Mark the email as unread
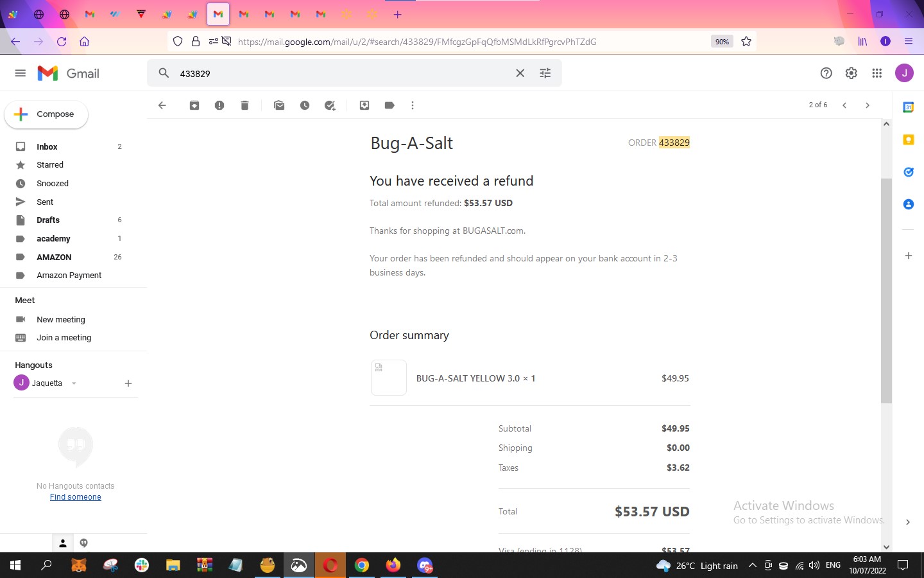The height and width of the screenshot is (578, 924). pos(279,105)
